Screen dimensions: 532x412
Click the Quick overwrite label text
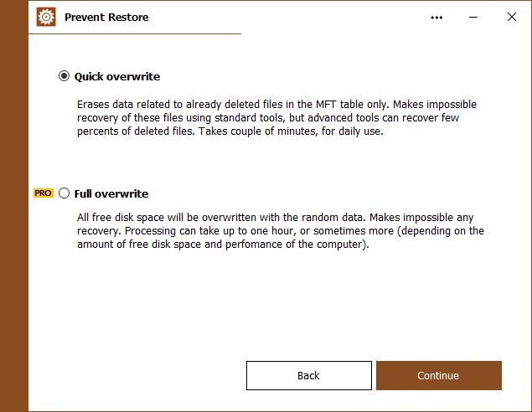(x=117, y=77)
